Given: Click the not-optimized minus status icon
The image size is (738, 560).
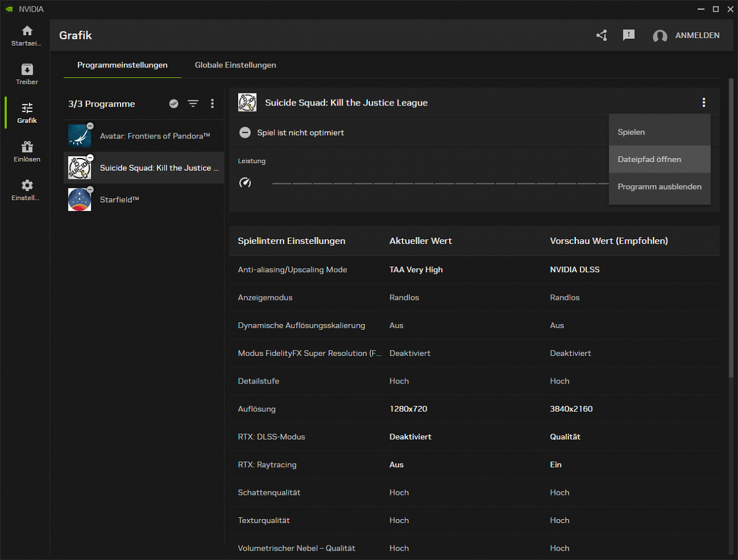Looking at the screenshot, I should click(x=245, y=133).
